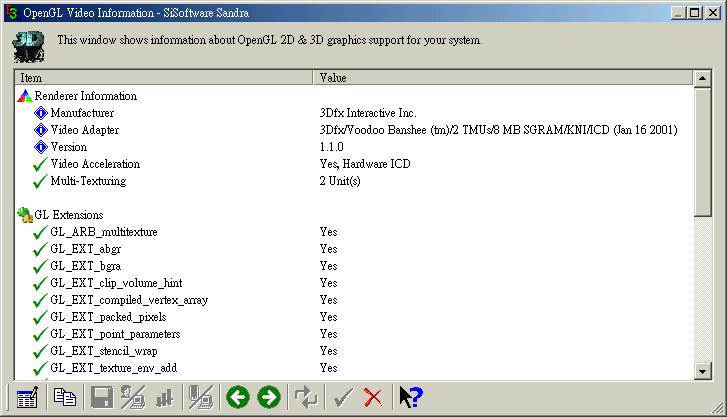Click the GL Extensions group icon

tap(25, 215)
